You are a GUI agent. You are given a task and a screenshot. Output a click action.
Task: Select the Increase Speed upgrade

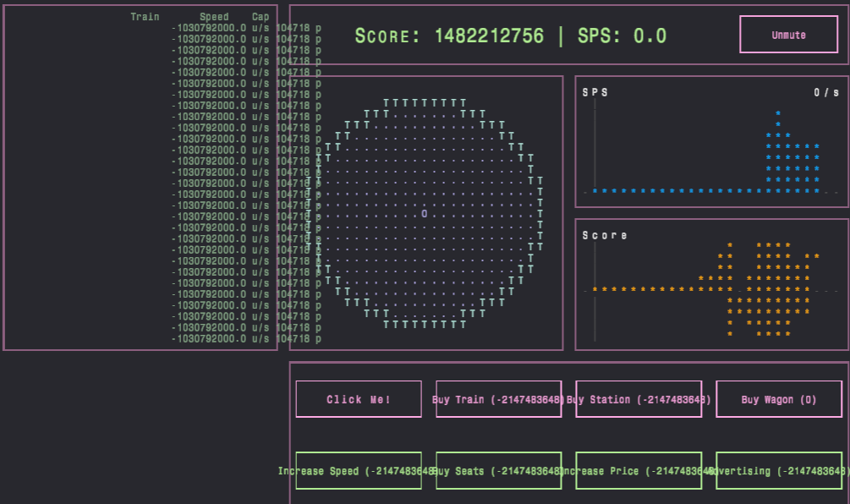359,471
